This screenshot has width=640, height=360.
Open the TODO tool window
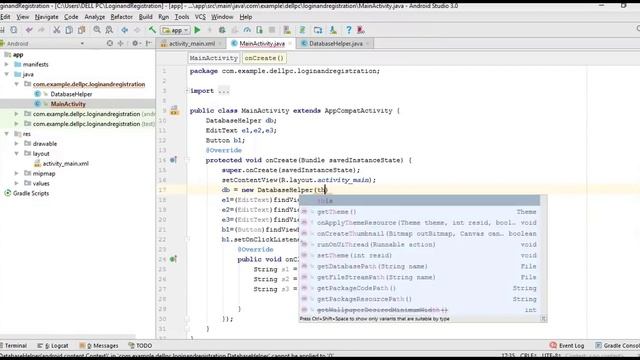[x=140, y=346]
